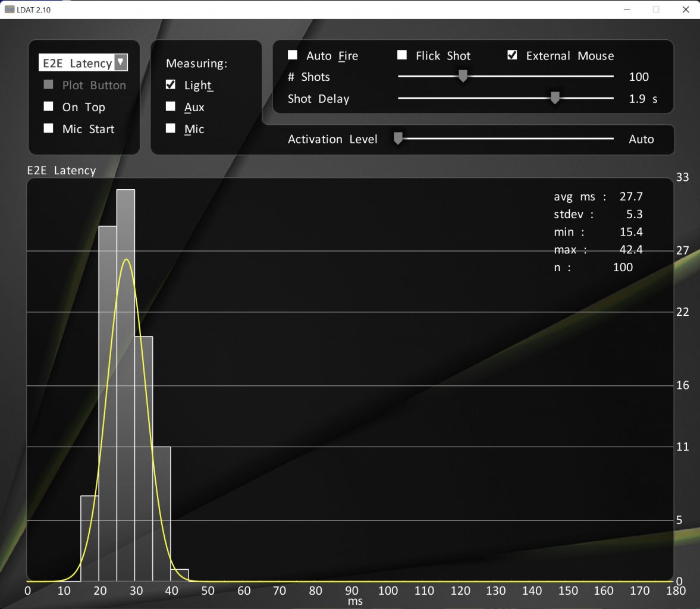Enable the On Top checkbox
The width and height of the screenshot is (700, 609).
[x=48, y=106]
